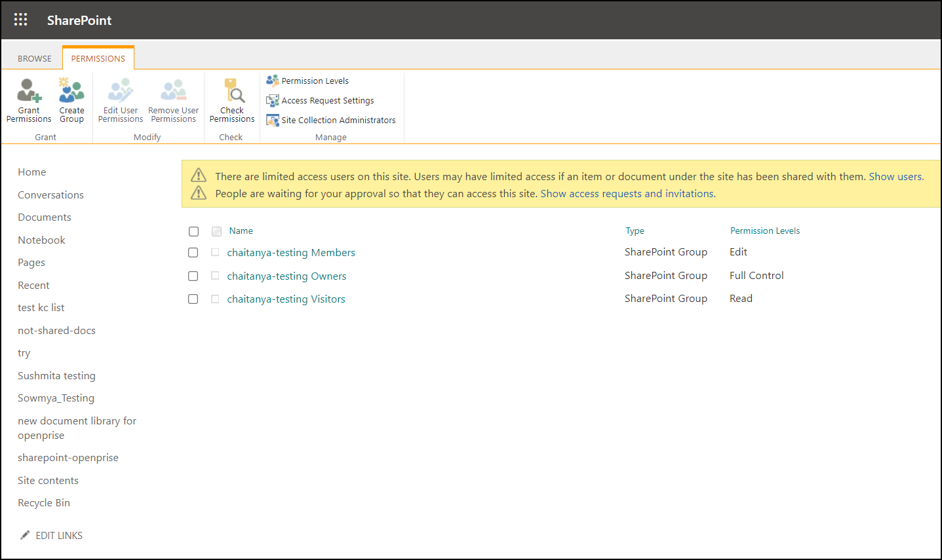This screenshot has height=560, width=942.
Task: Go to Home in left navigation
Action: pyautogui.click(x=32, y=172)
